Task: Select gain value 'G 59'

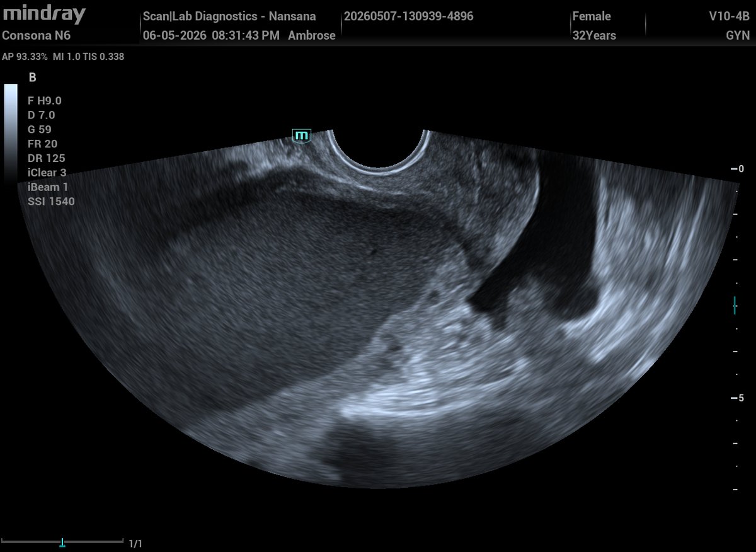Action: coord(40,129)
